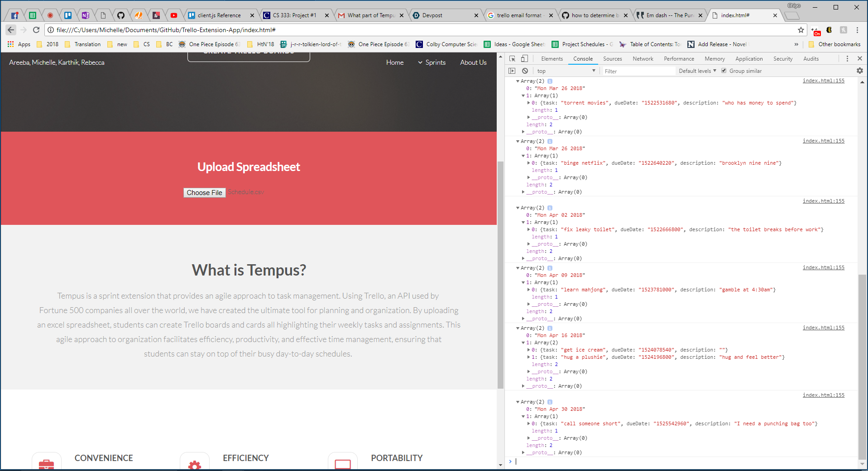The width and height of the screenshot is (868, 471).
Task: Bookmark this page with the star icon
Action: pyautogui.click(x=801, y=30)
